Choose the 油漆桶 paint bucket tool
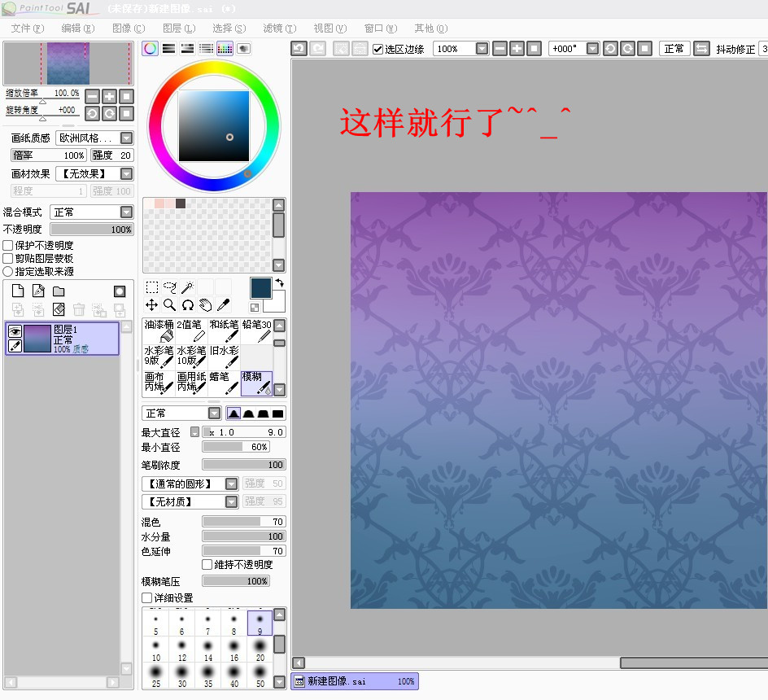 tap(159, 331)
